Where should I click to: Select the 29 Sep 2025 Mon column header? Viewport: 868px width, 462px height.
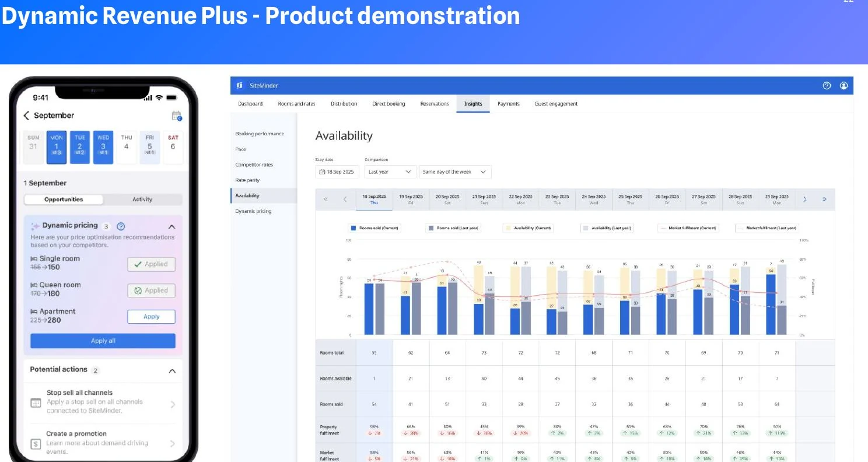pyautogui.click(x=776, y=199)
